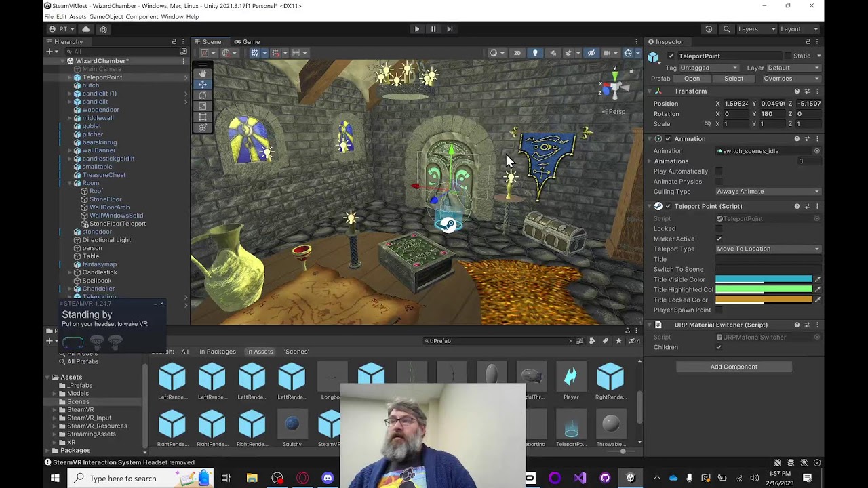868x488 pixels.
Task: Open the Layers dropdown in toolbar
Action: [757, 29]
